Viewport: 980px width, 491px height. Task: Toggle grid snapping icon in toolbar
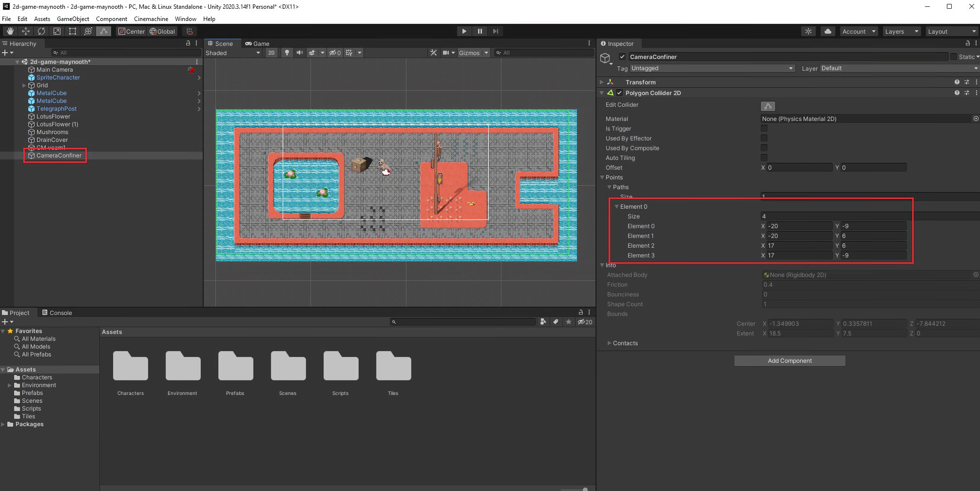190,31
